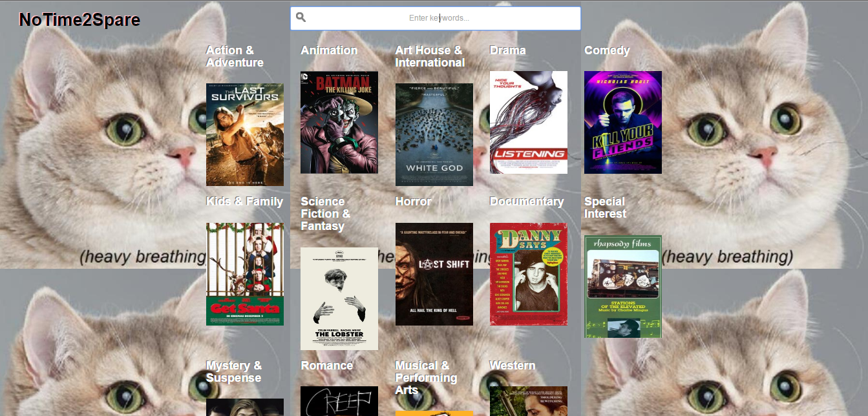This screenshot has height=416, width=868.
Task: Open the NoTime2Spare home logo
Action: pos(79,20)
